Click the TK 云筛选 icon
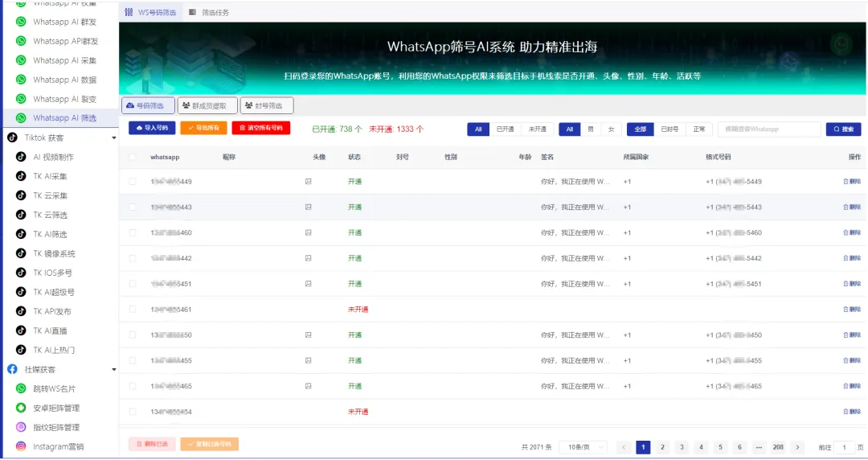 [x=21, y=215]
